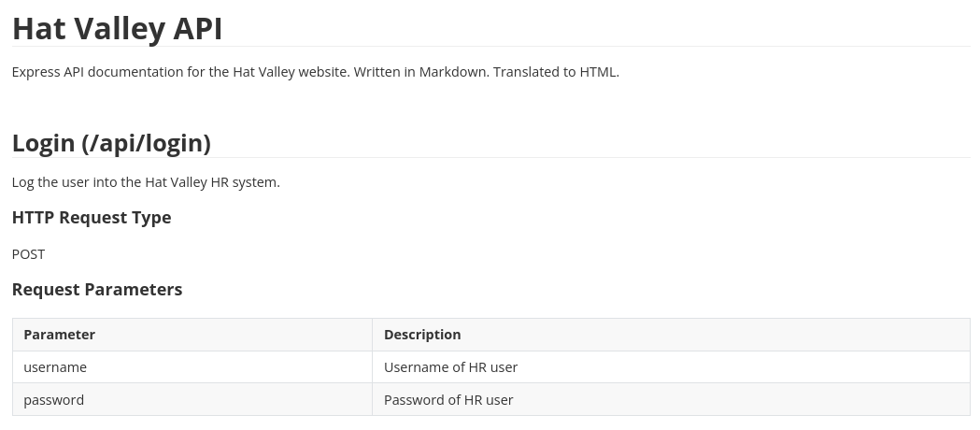Click the 'Log the user into' description text
The image size is (980, 430).
point(146,182)
